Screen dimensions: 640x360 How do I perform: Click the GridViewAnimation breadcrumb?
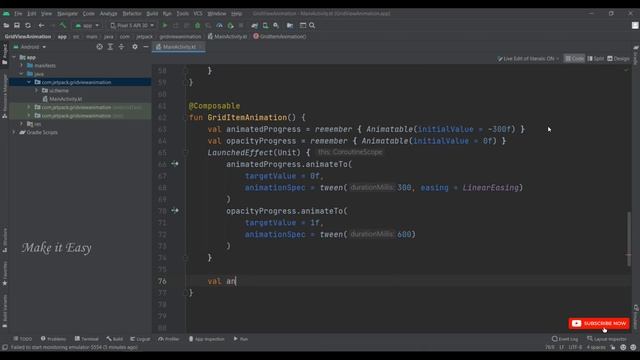coord(28,36)
